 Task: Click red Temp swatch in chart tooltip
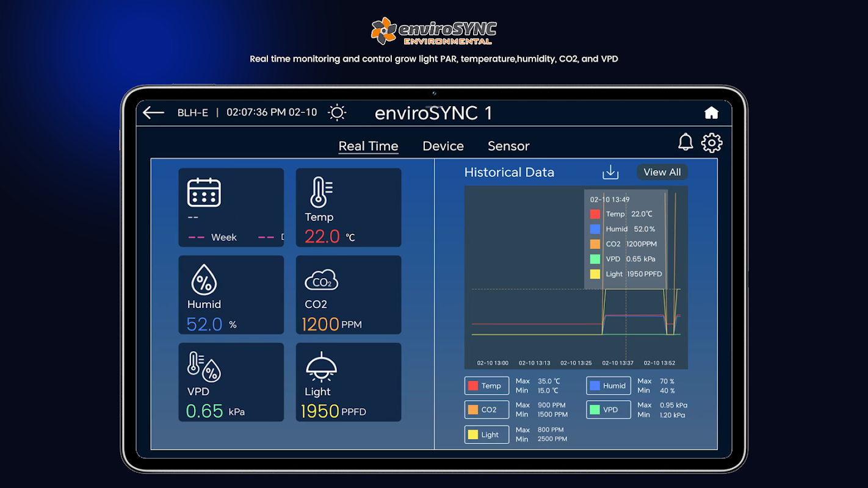click(x=595, y=214)
